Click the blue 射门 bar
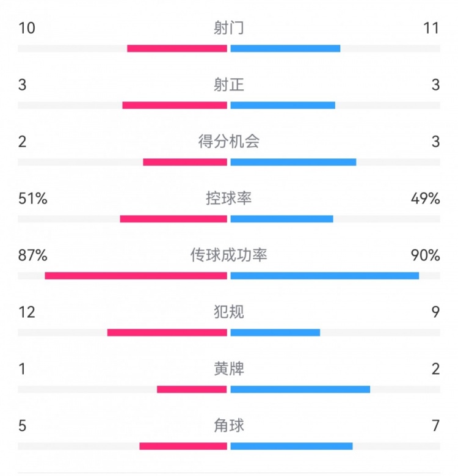This screenshot has width=458, height=476. pos(285,48)
